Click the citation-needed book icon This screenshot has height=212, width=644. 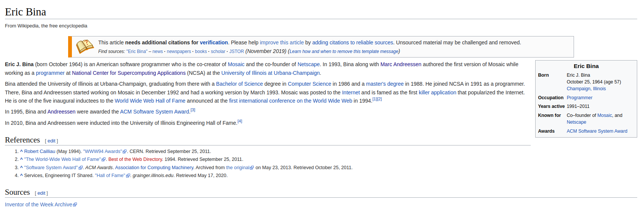click(85, 46)
